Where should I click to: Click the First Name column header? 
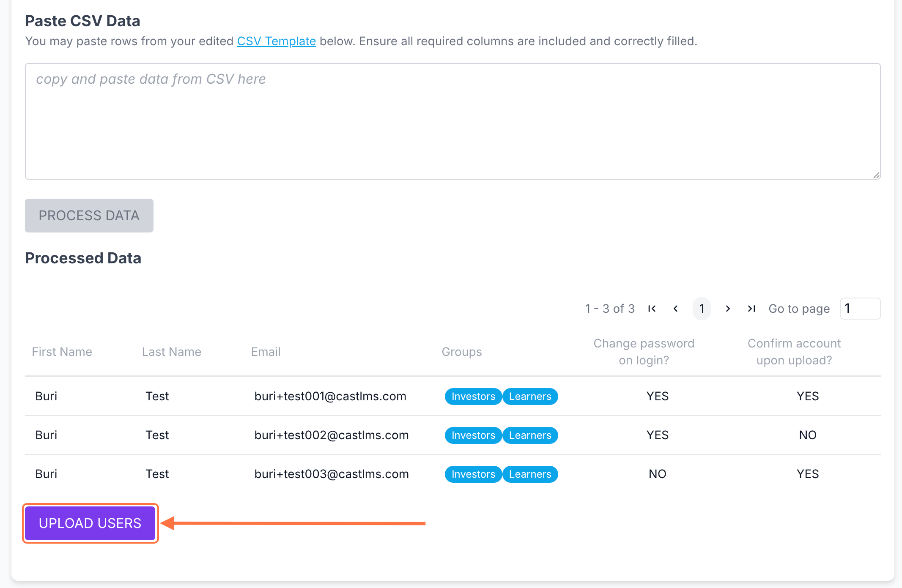click(62, 352)
